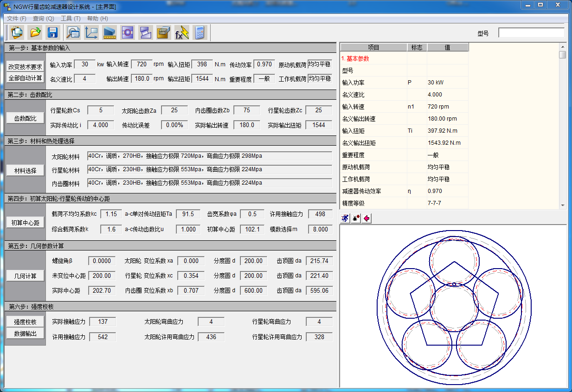572x392 pixels.
Task: Click the 螺旋角β field showing 0.0000
Action: click(102, 261)
